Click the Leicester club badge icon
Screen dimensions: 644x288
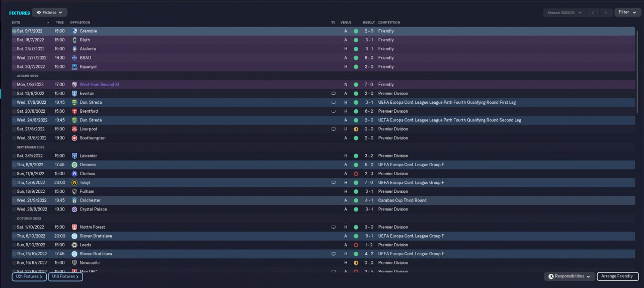click(x=74, y=156)
